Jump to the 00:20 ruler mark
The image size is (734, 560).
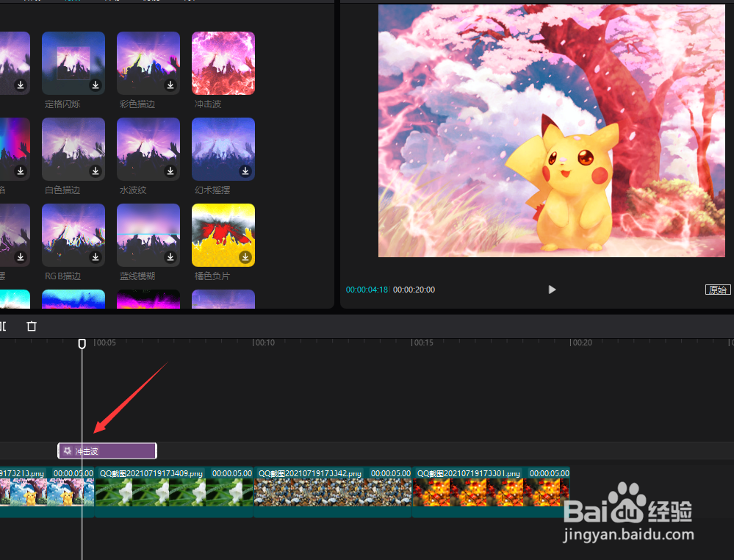point(581,342)
